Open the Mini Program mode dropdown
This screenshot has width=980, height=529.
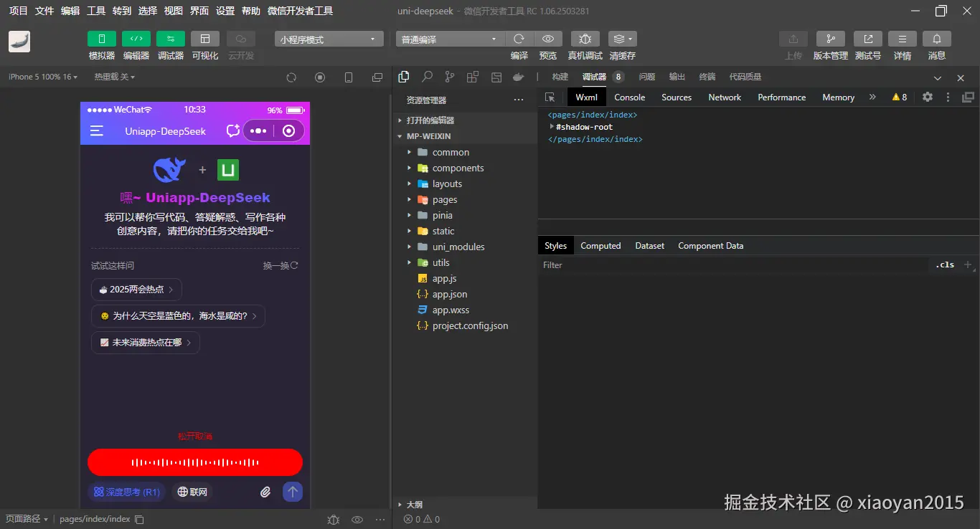pos(328,39)
